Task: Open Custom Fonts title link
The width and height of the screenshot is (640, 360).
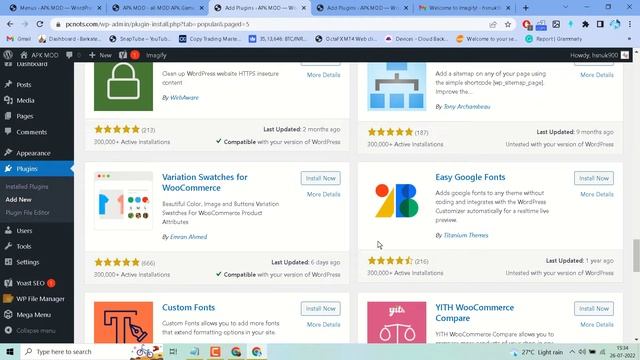Action: 188,307
